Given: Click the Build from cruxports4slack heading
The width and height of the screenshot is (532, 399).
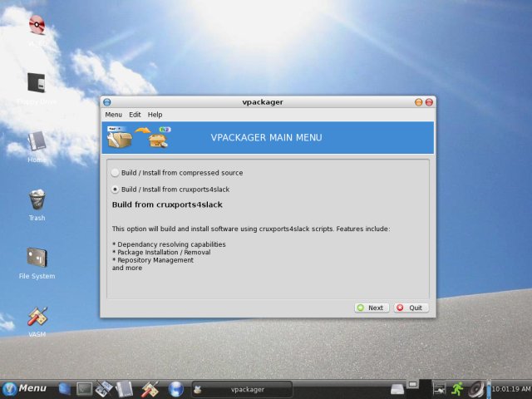Looking at the screenshot, I should click(167, 204).
